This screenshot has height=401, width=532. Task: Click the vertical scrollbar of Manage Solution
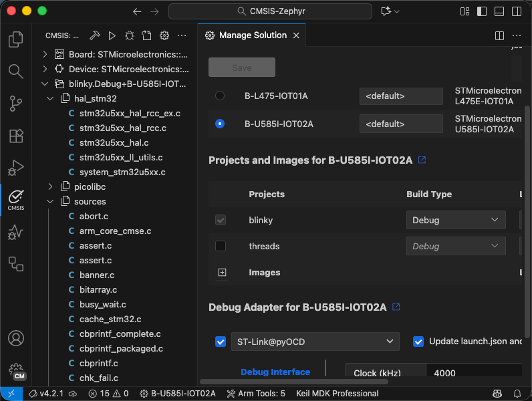coord(527,222)
